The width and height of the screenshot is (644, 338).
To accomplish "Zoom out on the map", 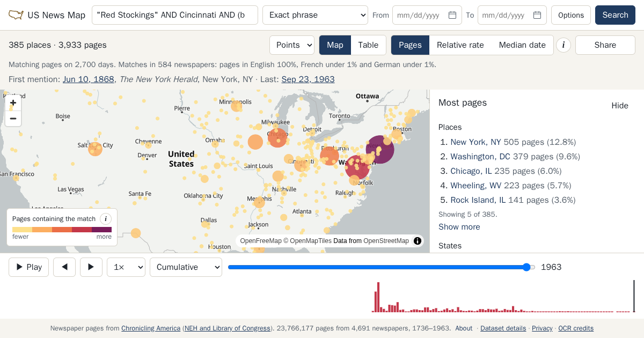I will pyautogui.click(x=13, y=119).
